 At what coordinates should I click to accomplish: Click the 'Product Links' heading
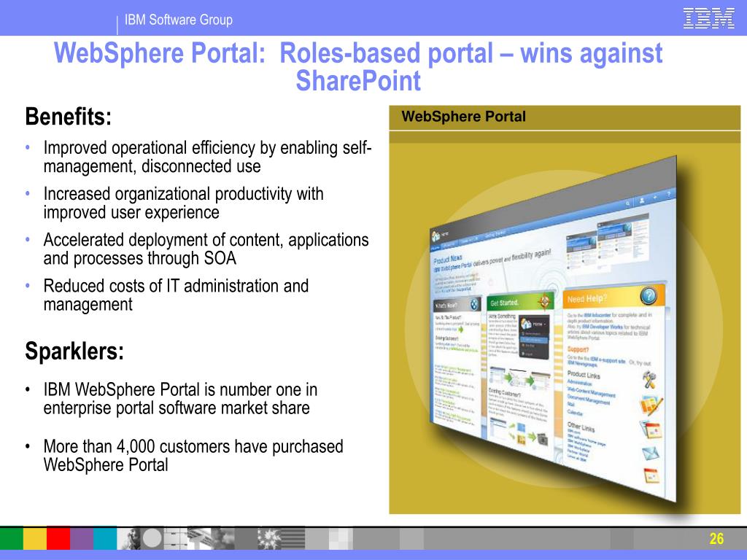[x=584, y=375]
